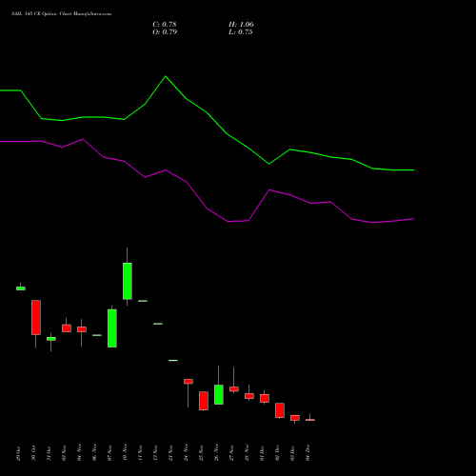The height and width of the screenshot is (476, 476).
Task: Click the SAIL 145 CE Option Chart title
Action: click(61, 14)
